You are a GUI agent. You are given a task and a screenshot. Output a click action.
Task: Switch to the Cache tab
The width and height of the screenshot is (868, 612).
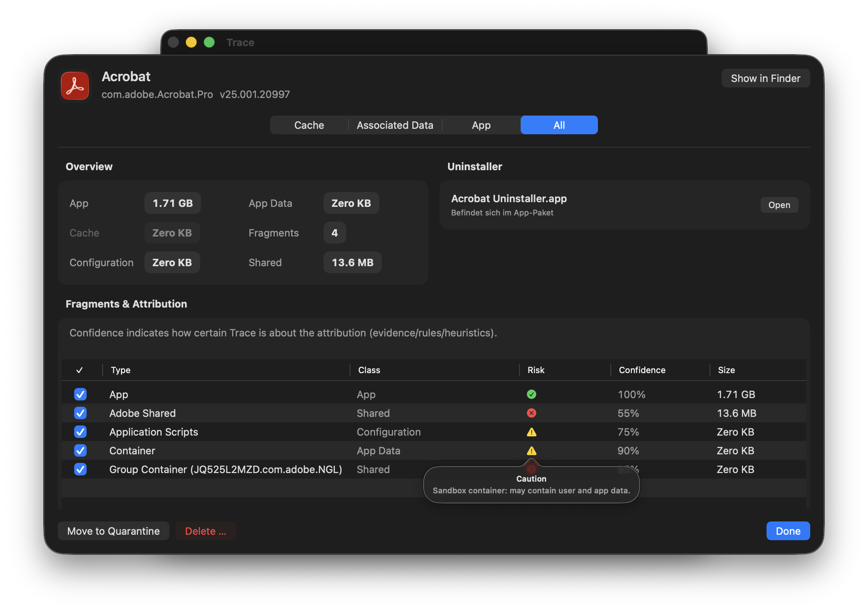(x=309, y=125)
